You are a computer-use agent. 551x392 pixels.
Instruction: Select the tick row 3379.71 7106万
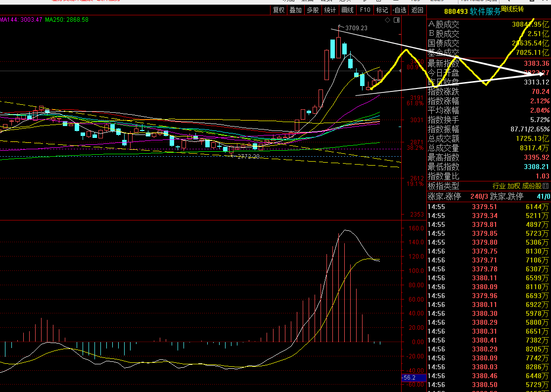tap(489, 261)
